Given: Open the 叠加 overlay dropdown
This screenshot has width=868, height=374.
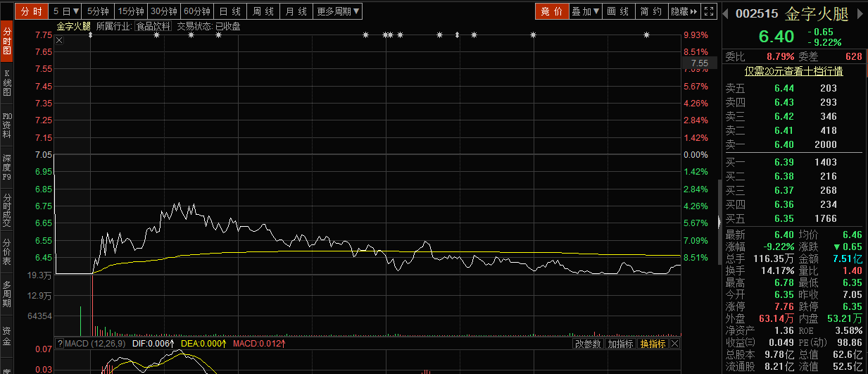Looking at the screenshot, I should coord(585,11).
